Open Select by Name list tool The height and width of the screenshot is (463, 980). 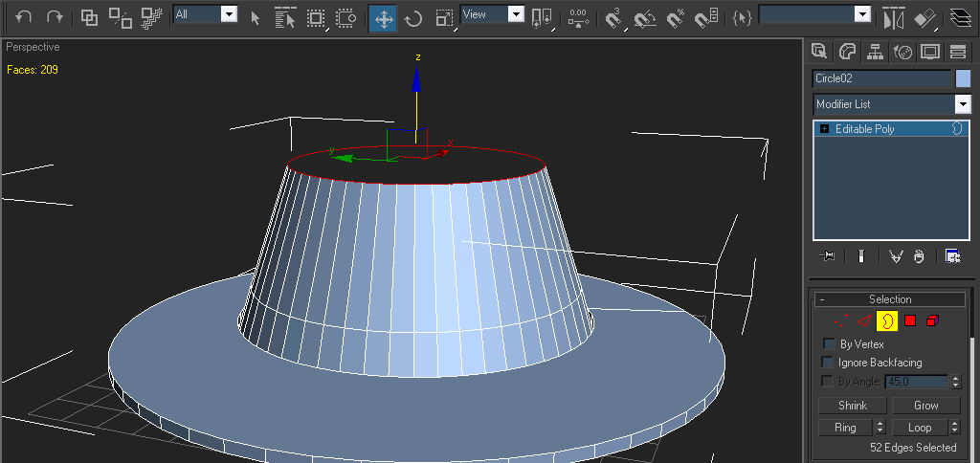(285, 17)
